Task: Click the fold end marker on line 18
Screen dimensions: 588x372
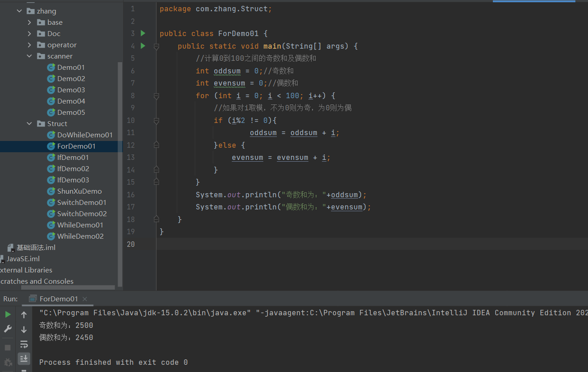Action: click(x=156, y=219)
